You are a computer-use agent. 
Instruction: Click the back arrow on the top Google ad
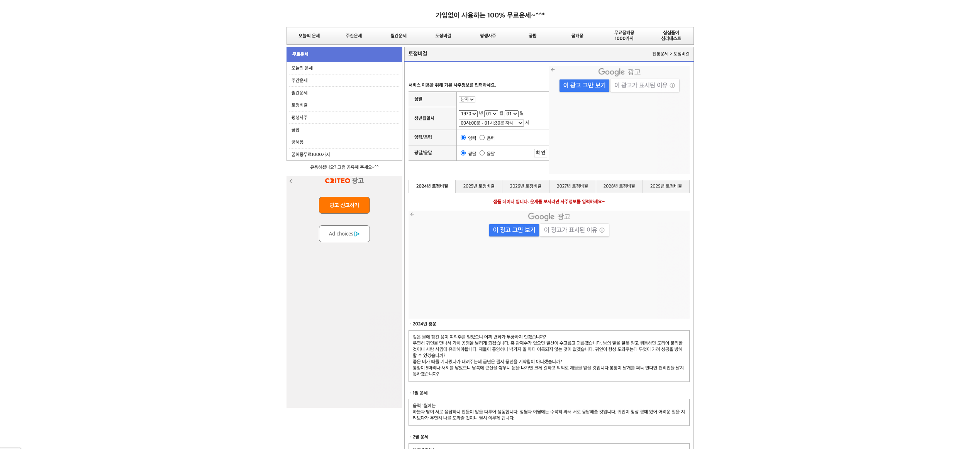[553, 70]
